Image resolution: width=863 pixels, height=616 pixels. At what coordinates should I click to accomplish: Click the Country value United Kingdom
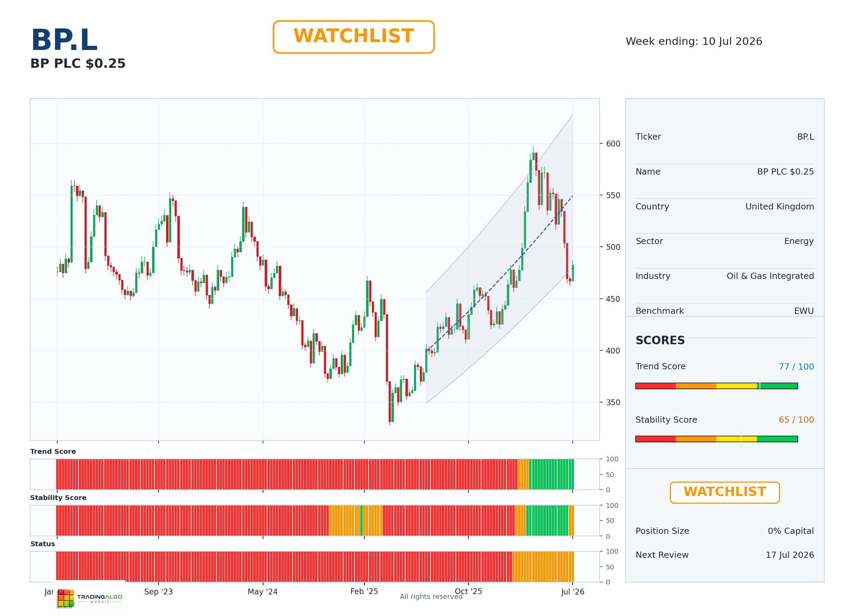click(x=779, y=207)
